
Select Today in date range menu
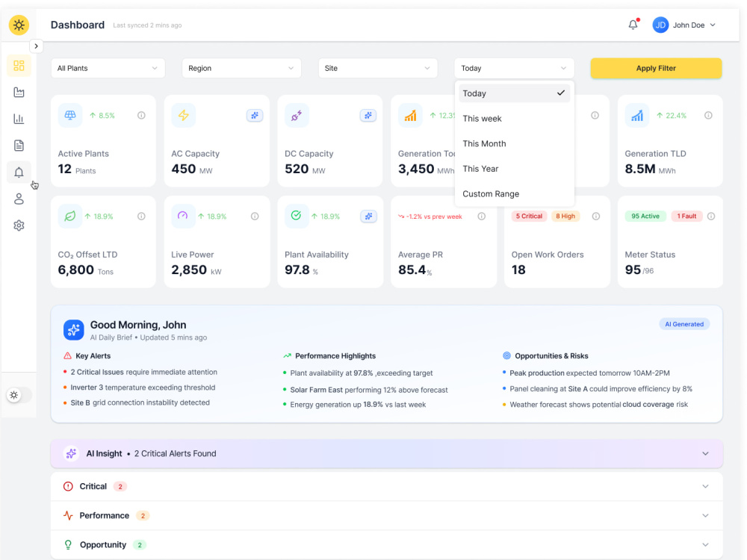(x=514, y=93)
